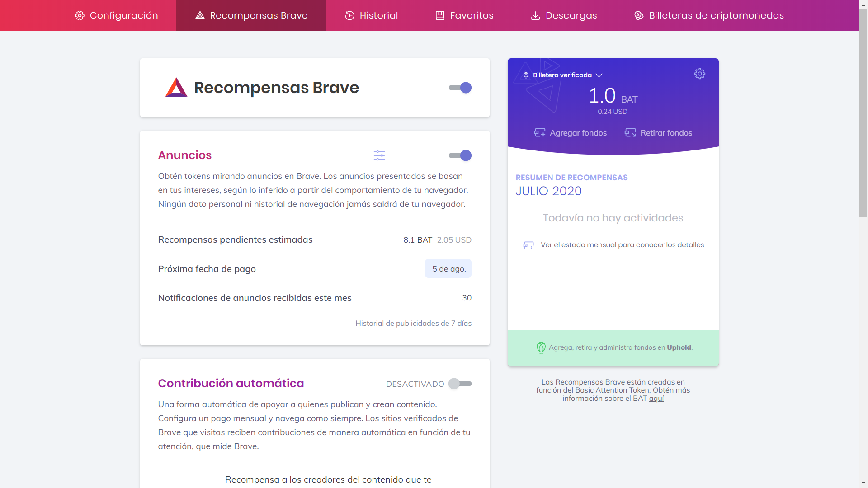Open the Configuración tab

117,15
